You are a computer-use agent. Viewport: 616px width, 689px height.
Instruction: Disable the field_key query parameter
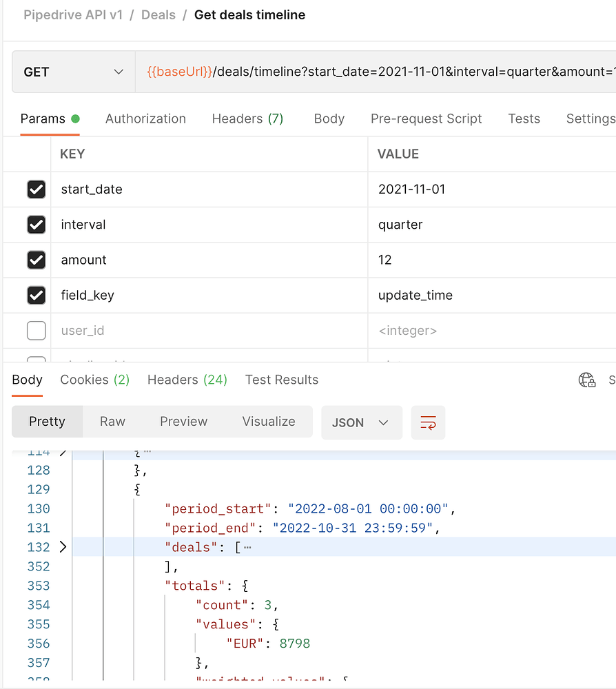(36, 295)
